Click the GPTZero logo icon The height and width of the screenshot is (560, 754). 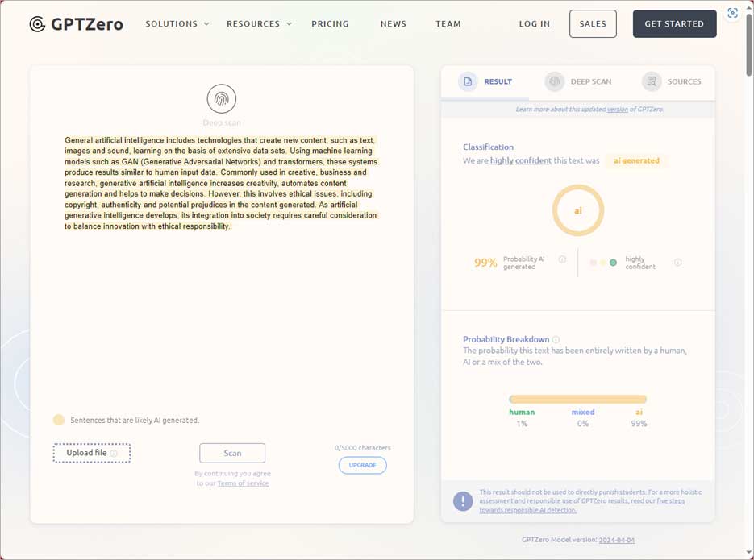pyautogui.click(x=37, y=24)
